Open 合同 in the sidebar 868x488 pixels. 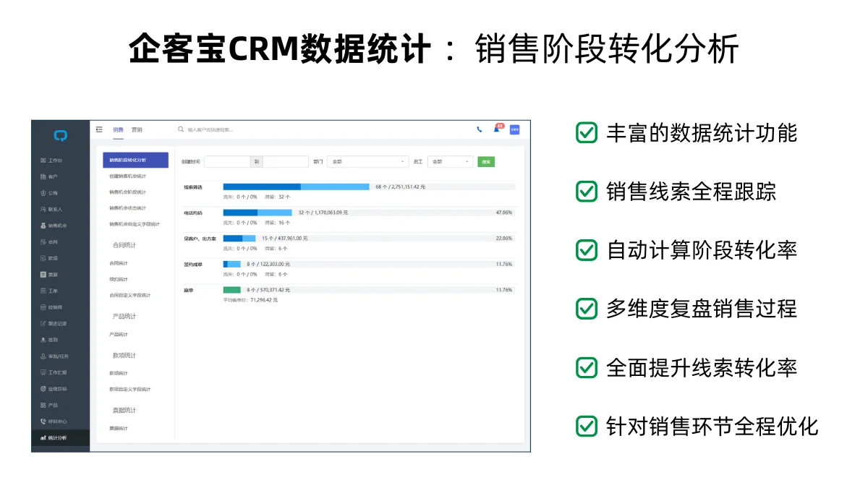point(49,241)
